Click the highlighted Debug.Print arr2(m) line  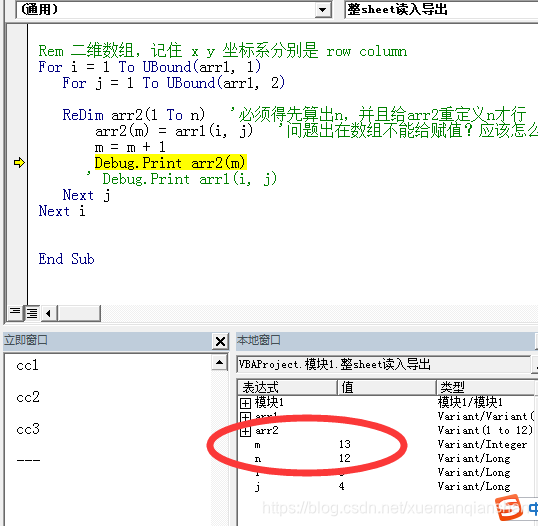point(171,163)
